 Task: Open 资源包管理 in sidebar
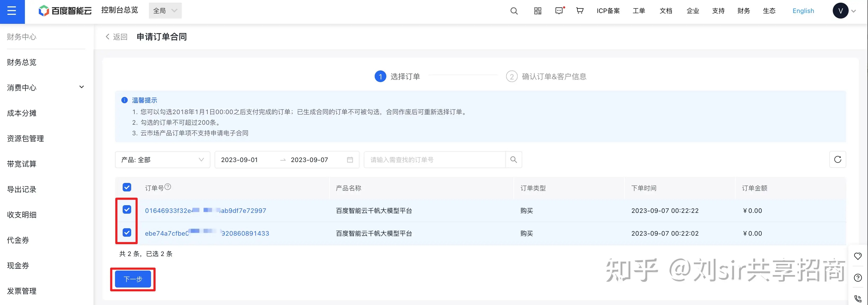25,138
